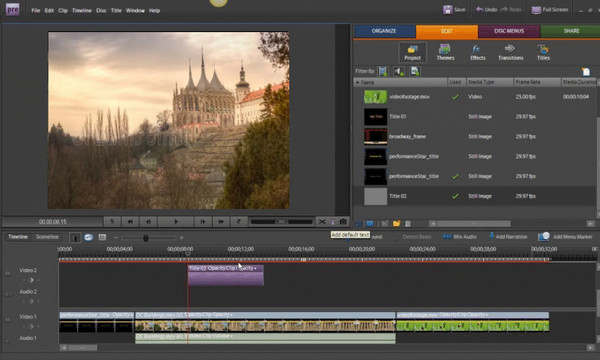
Task: Switch to Timeline view
Action: [18, 237]
